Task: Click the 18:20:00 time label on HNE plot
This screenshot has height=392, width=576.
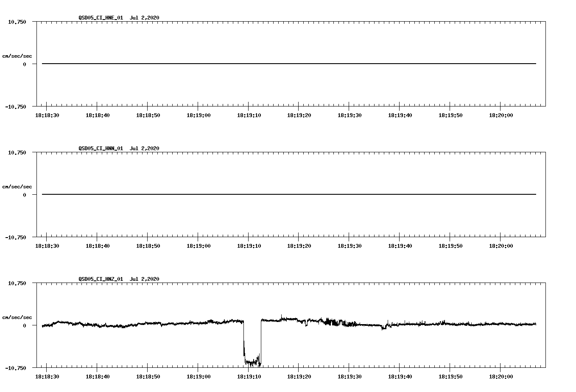Action: (x=501, y=115)
